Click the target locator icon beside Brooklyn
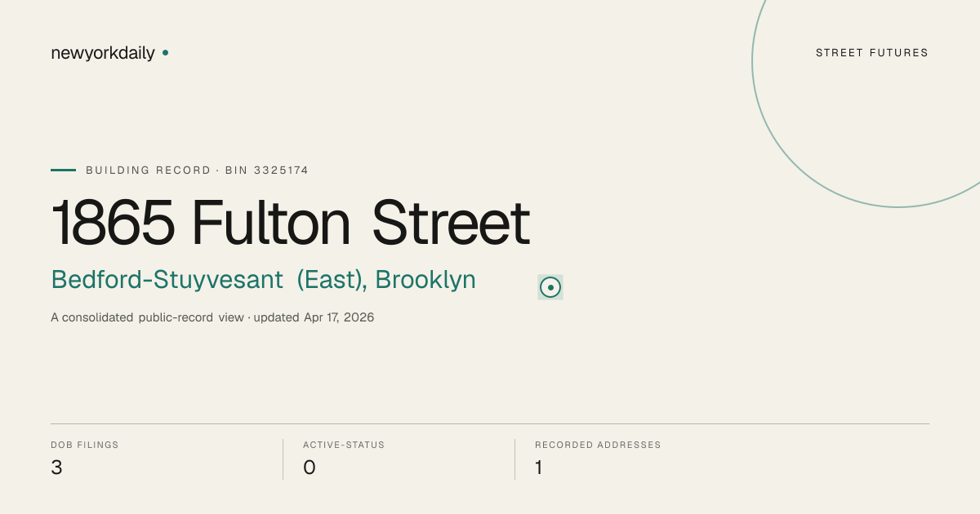This screenshot has height=514, width=980. (x=550, y=287)
